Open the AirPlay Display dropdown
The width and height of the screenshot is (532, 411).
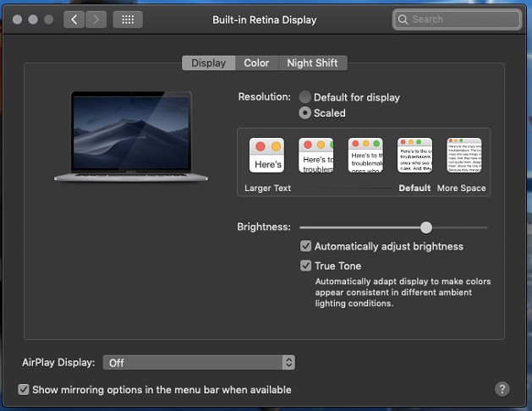click(199, 362)
